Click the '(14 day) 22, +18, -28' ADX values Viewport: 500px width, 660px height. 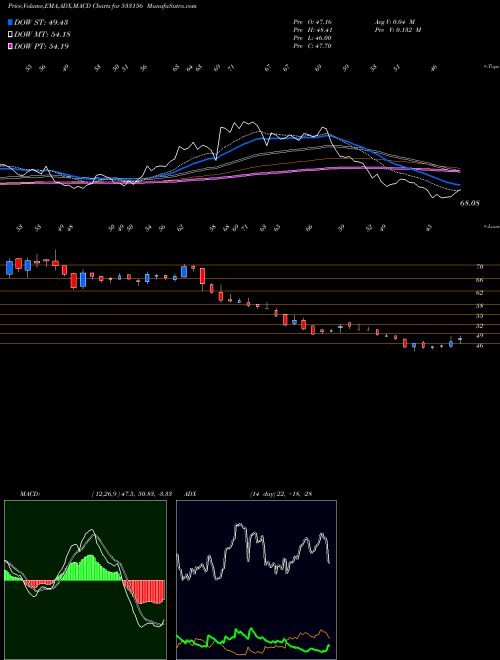281,493
